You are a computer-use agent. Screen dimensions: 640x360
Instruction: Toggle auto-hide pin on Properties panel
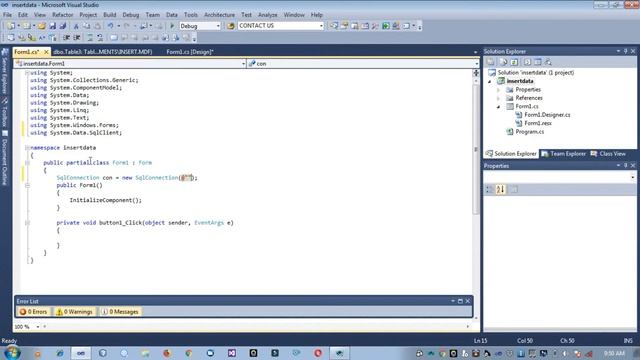(625, 165)
